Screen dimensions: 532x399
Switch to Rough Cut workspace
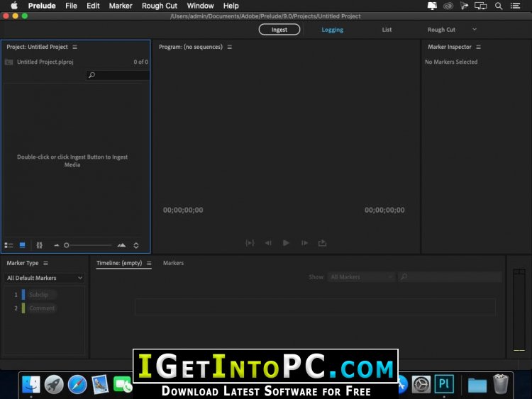click(x=441, y=30)
